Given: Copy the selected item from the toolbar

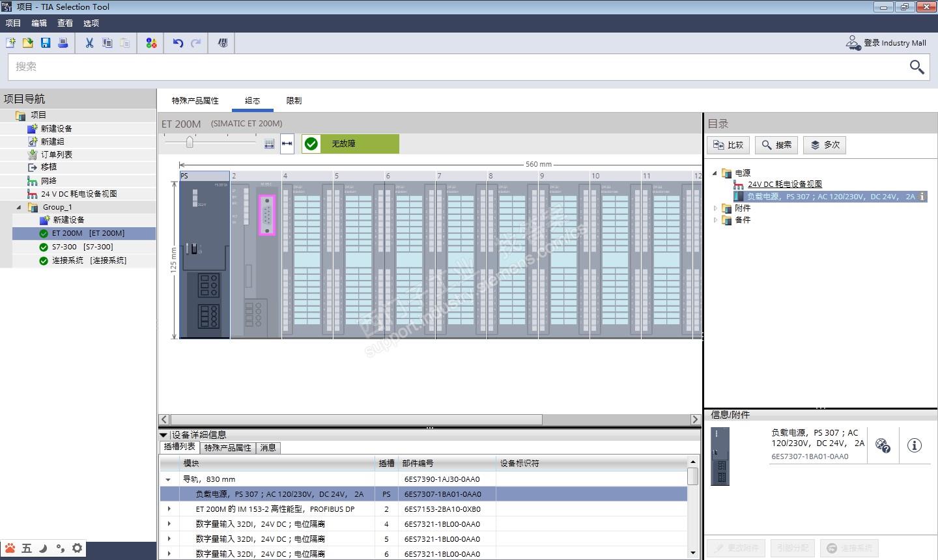Looking at the screenshot, I should coord(107,43).
